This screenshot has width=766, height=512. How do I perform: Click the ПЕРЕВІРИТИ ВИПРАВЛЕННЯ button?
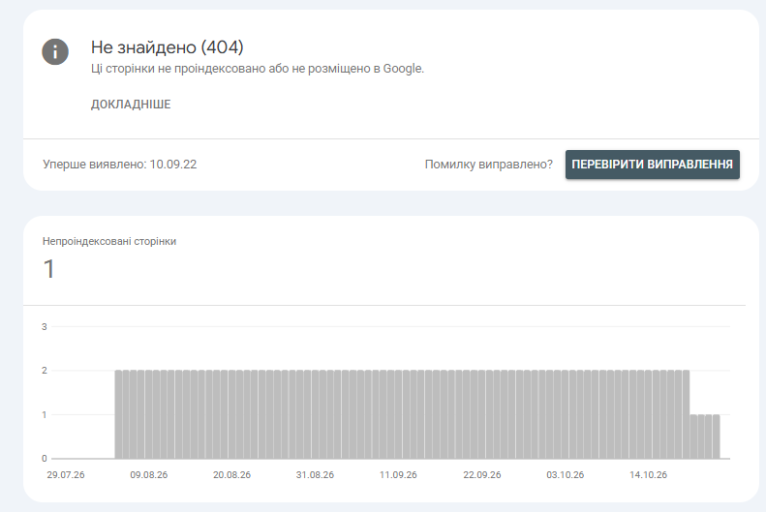pos(652,164)
